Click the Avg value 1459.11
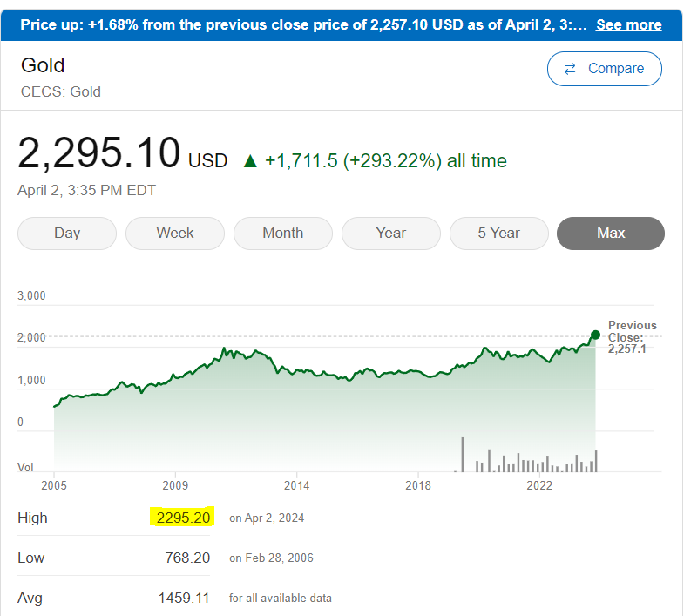Viewport: 684px width, 616px height. pyautogui.click(x=184, y=598)
